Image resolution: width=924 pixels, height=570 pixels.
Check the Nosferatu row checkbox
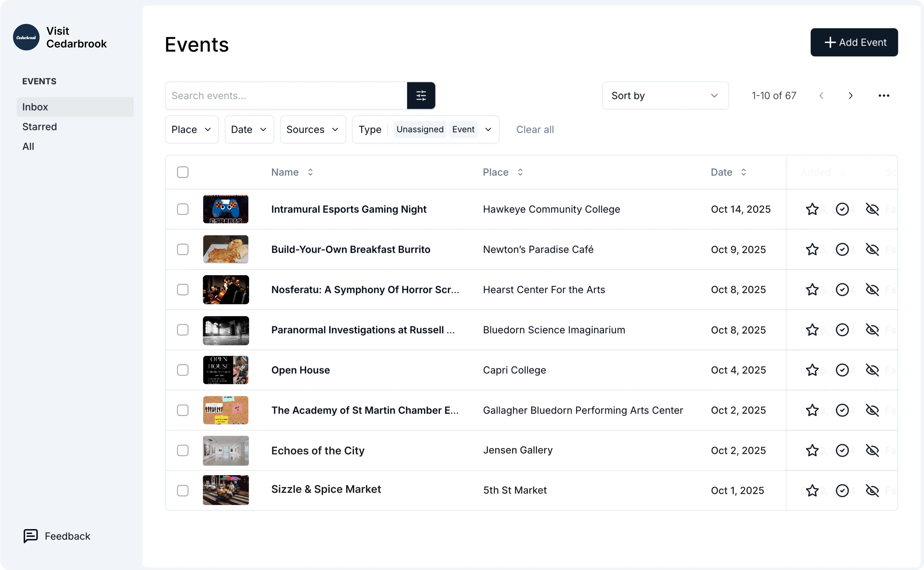(182, 289)
